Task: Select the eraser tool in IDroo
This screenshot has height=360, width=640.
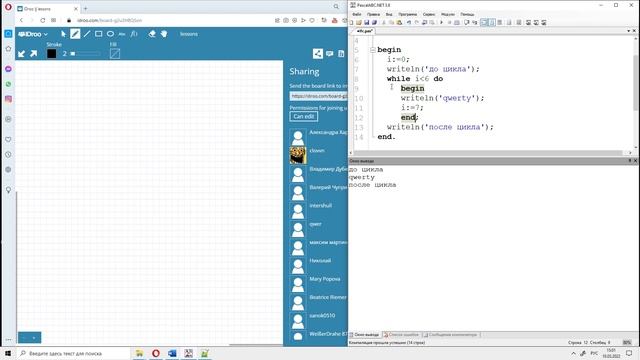Action: [152, 34]
